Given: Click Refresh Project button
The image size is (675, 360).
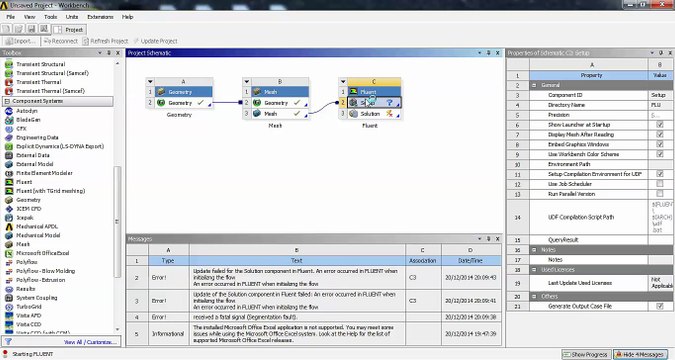Looking at the screenshot, I should [105, 41].
